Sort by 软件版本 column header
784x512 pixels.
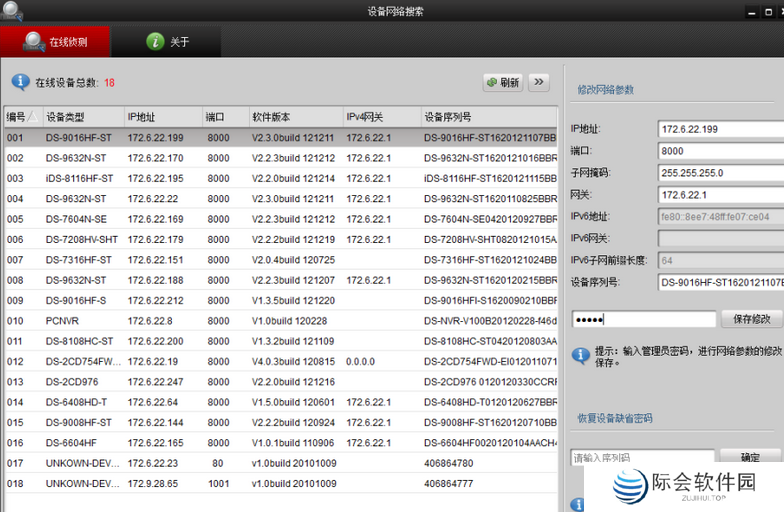click(294, 116)
